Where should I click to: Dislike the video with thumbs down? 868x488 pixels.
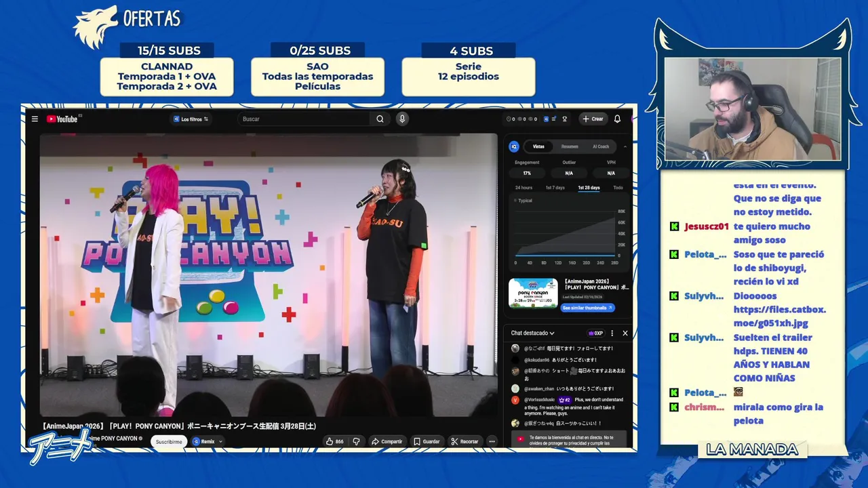(356, 441)
